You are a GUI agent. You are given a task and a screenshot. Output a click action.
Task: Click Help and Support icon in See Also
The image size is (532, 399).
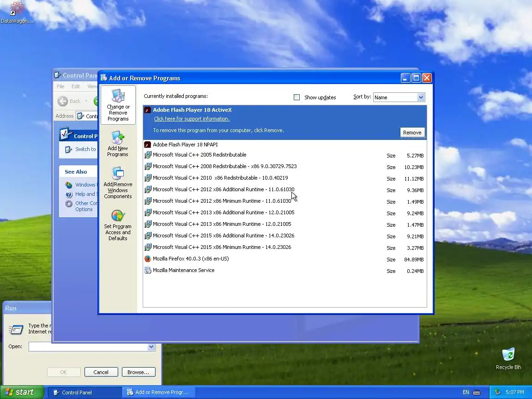(x=69, y=194)
